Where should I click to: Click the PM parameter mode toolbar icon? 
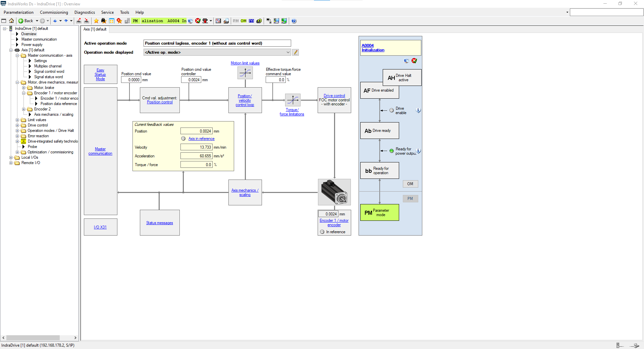coord(236,21)
